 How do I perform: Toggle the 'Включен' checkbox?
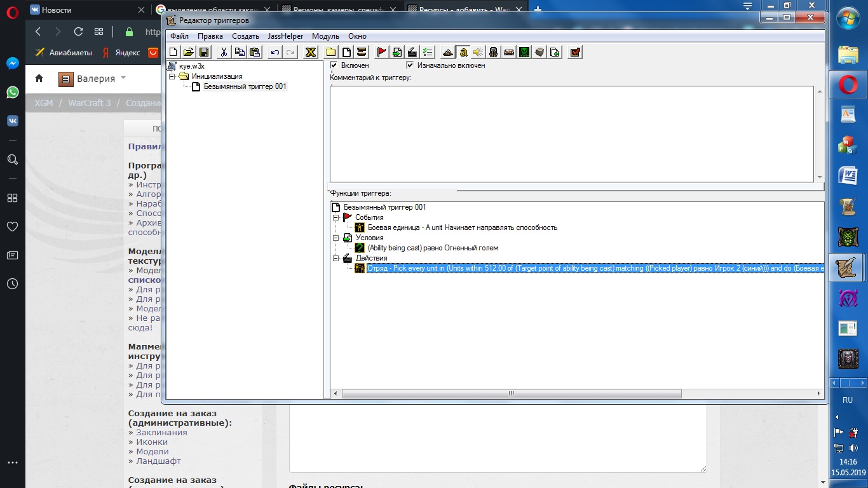(x=334, y=65)
